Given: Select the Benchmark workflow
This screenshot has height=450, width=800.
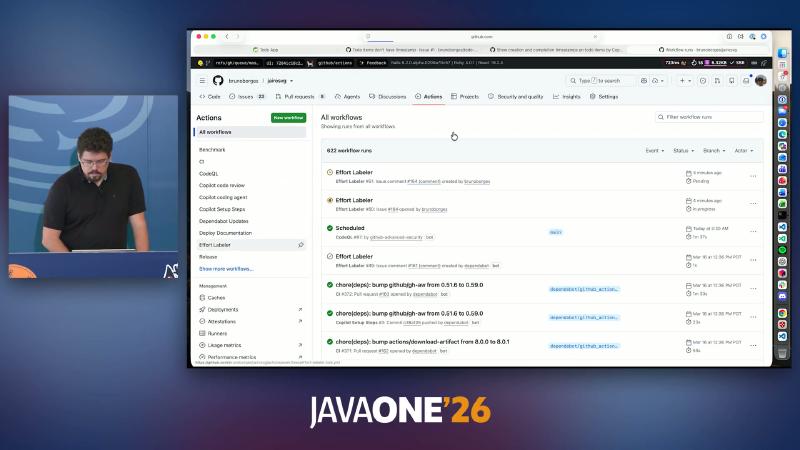Looking at the screenshot, I should coord(212,149).
